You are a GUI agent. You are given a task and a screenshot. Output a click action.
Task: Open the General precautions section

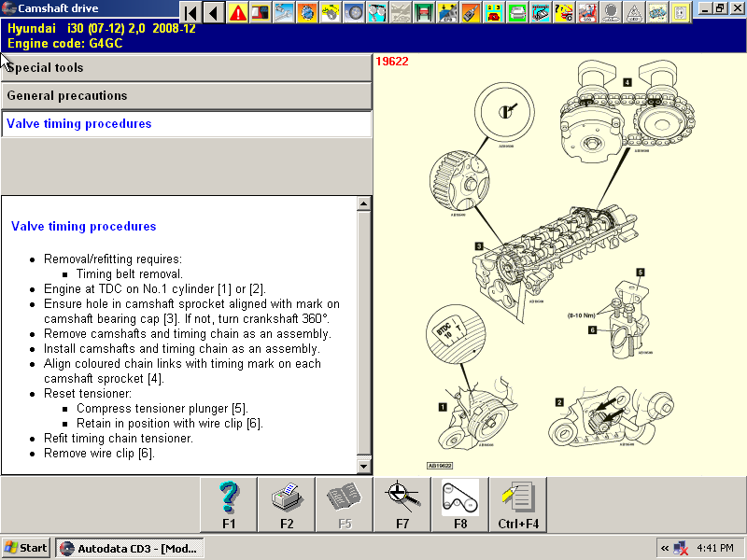[186, 96]
